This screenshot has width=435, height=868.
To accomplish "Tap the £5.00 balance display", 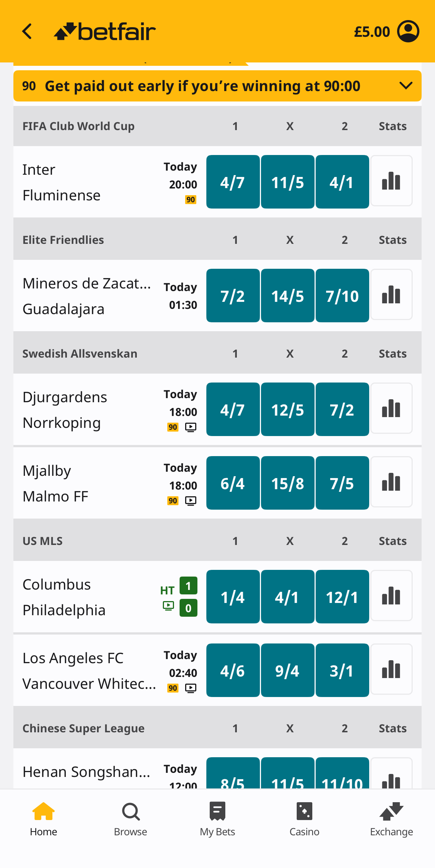I will click(372, 31).
